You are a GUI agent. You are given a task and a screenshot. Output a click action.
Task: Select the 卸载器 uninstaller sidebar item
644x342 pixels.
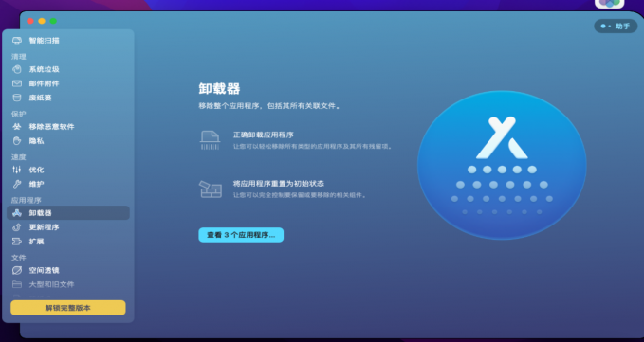click(67, 213)
